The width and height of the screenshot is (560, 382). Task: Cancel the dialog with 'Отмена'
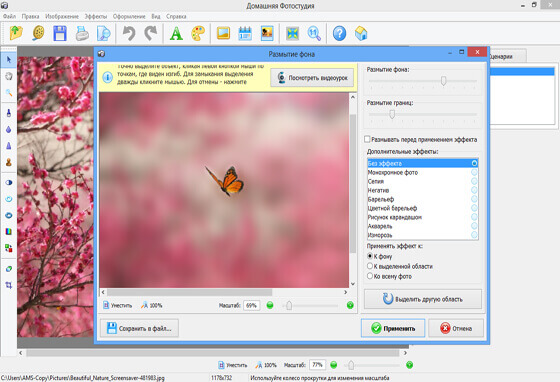[456, 328]
